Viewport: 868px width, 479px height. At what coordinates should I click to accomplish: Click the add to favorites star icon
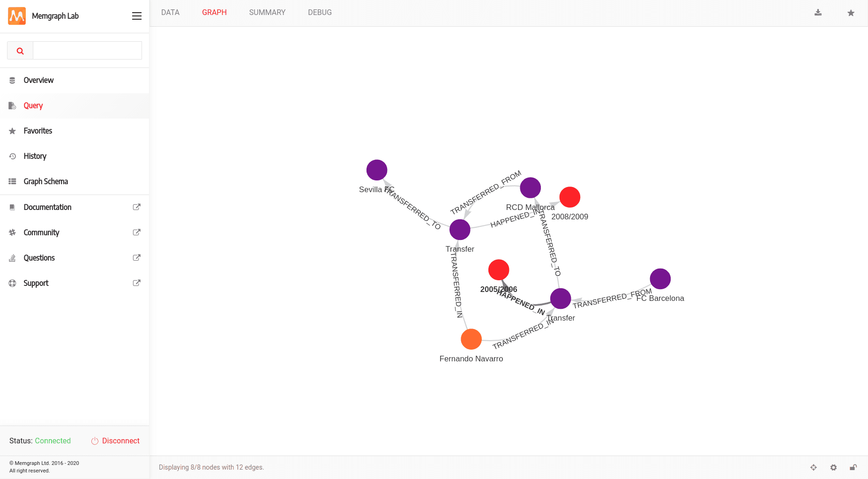[851, 13]
